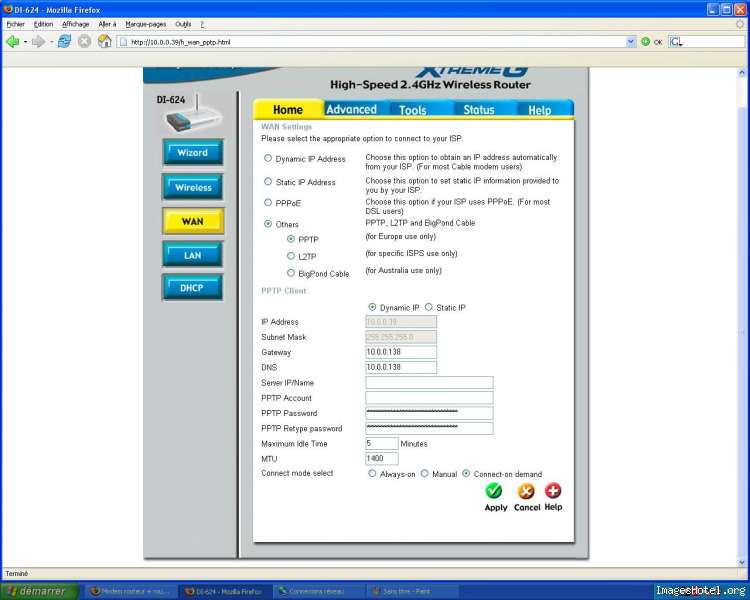
Task: Set connect mode to Manual
Action: [424, 473]
